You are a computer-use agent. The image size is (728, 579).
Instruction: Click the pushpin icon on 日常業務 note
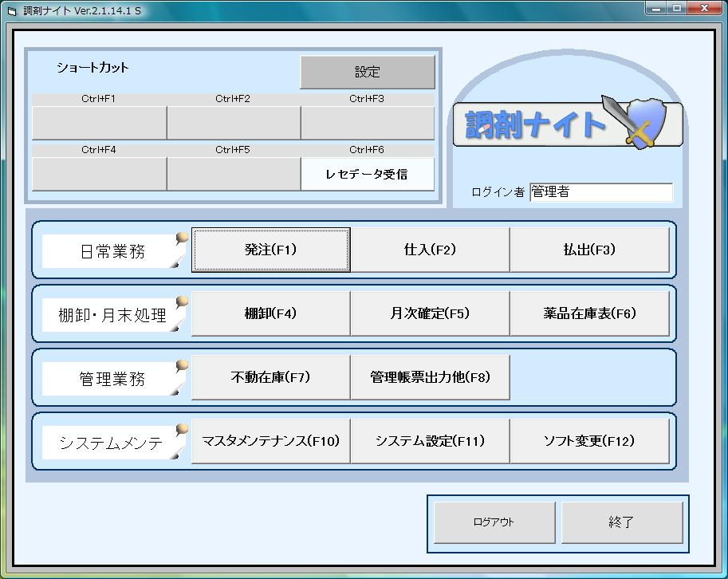[182, 238]
